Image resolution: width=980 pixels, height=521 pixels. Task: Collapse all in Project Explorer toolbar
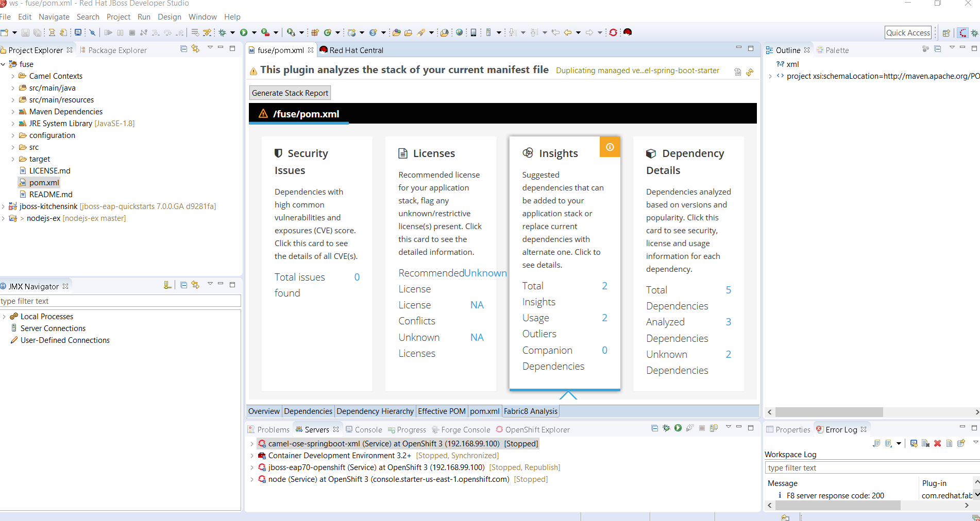183,48
